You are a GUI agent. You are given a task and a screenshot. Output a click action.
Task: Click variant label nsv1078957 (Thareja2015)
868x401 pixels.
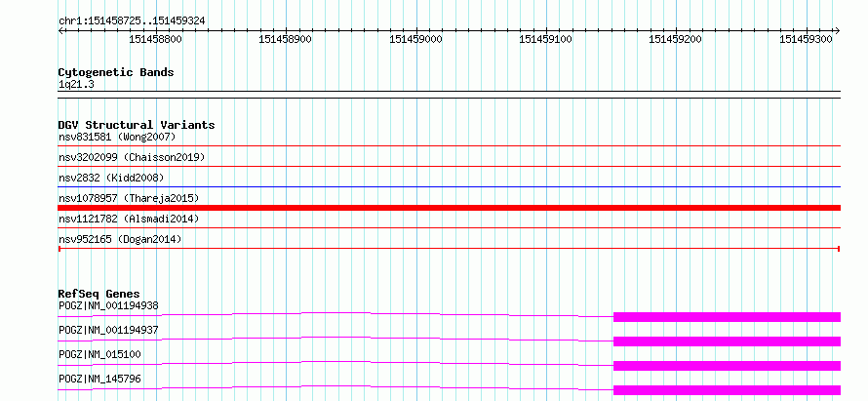pyautogui.click(x=129, y=198)
